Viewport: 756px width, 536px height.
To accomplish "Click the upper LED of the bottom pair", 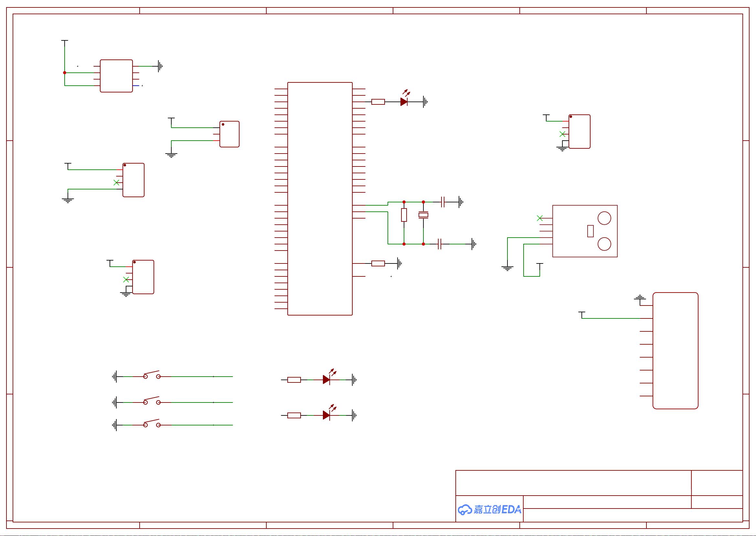I will pyautogui.click(x=326, y=380).
